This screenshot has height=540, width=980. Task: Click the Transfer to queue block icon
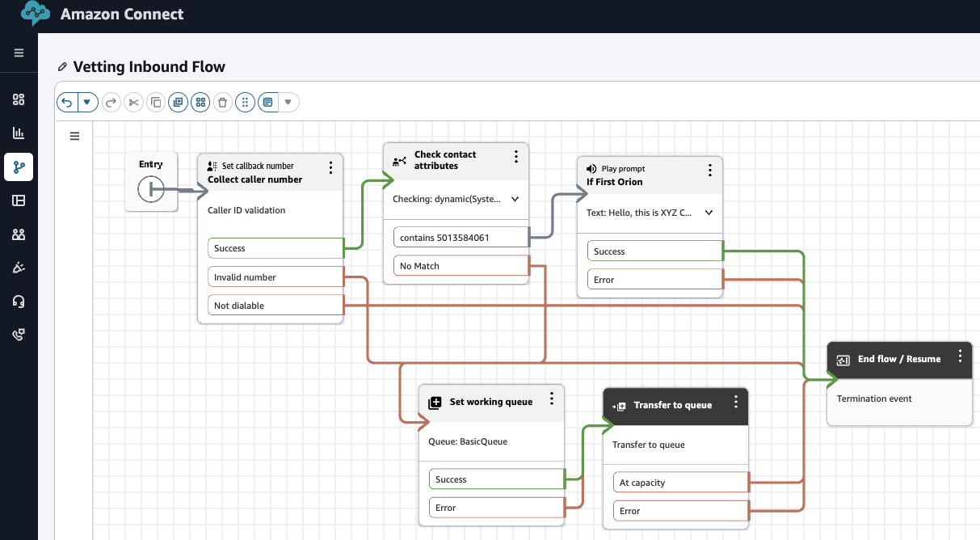[x=620, y=406]
